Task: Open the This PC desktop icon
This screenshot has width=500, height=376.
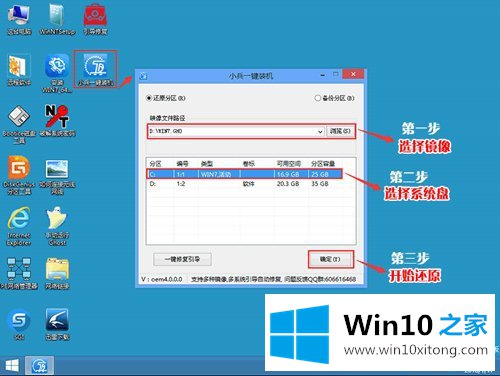Action: (19, 19)
